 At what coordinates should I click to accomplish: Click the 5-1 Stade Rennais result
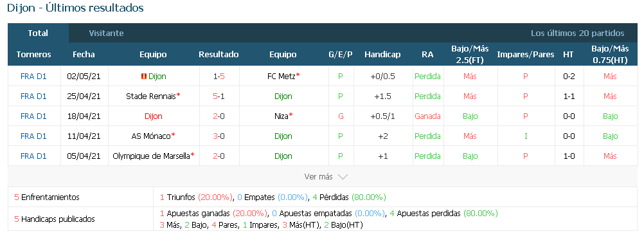click(219, 96)
